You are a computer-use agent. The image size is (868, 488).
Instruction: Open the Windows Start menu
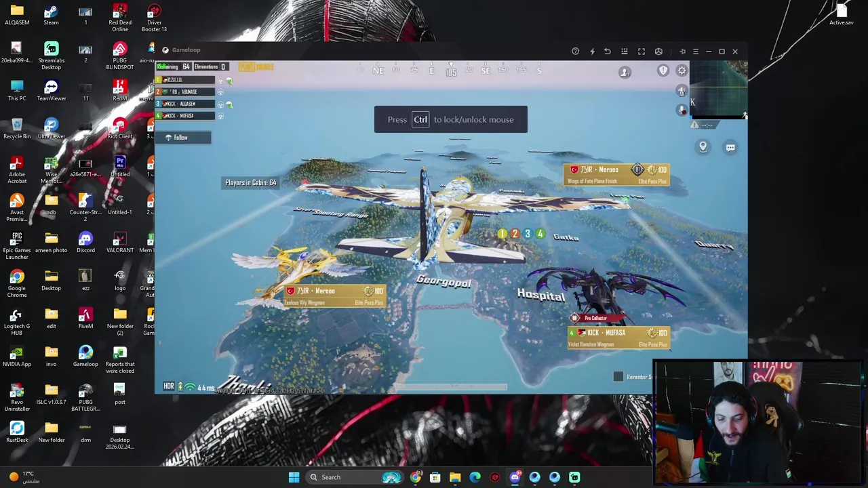(294, 477)
